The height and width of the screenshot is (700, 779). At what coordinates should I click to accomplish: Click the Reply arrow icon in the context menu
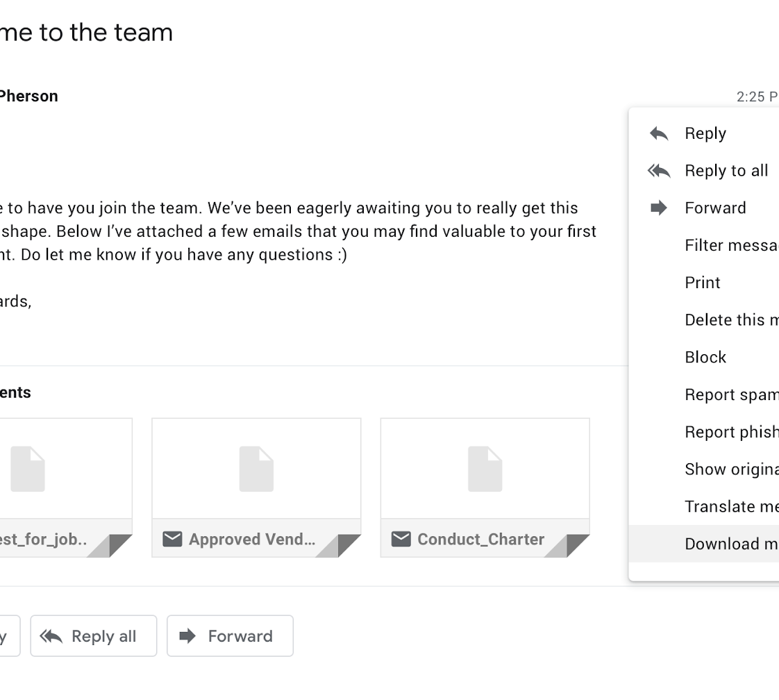[659, 133]
